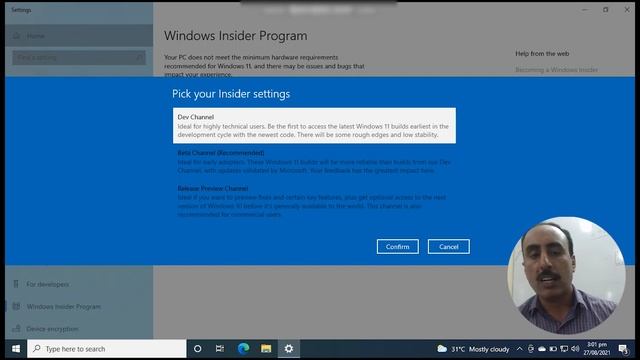Click the Windows Insider Program sidebar icon
This screenshot has width=640, height=360.
tap(16, 306)
